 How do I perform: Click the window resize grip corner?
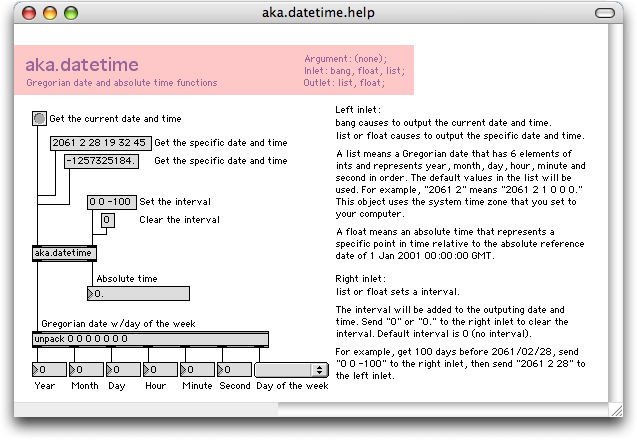click(615, 409)
